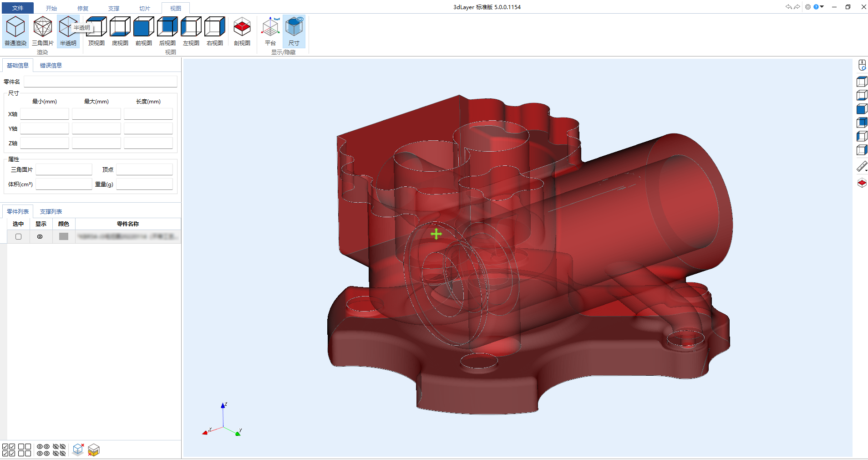Click the measuring ruler icon in right sidebar
Screen dimensions: 868x460
point(861,167)
